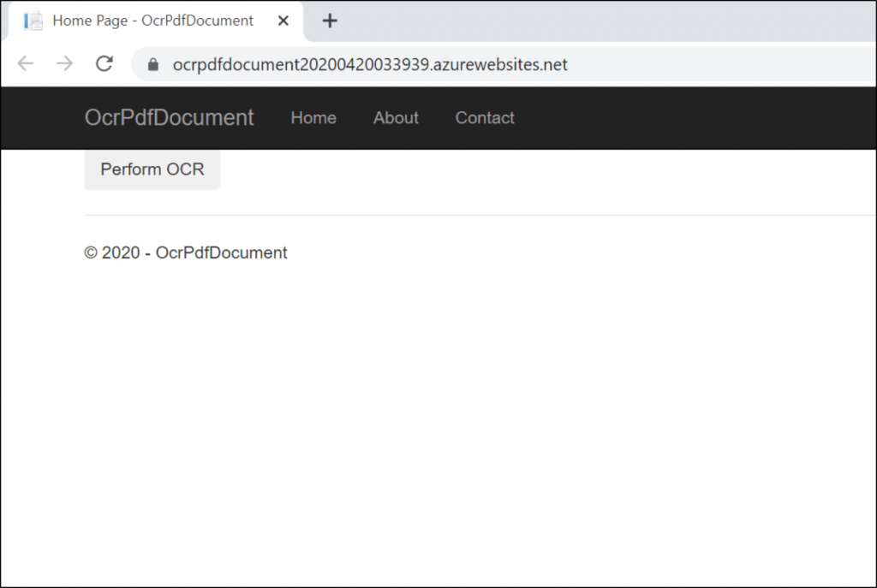Open the Contact page
The height and width of the screenshot is (588, 877).
485,118
